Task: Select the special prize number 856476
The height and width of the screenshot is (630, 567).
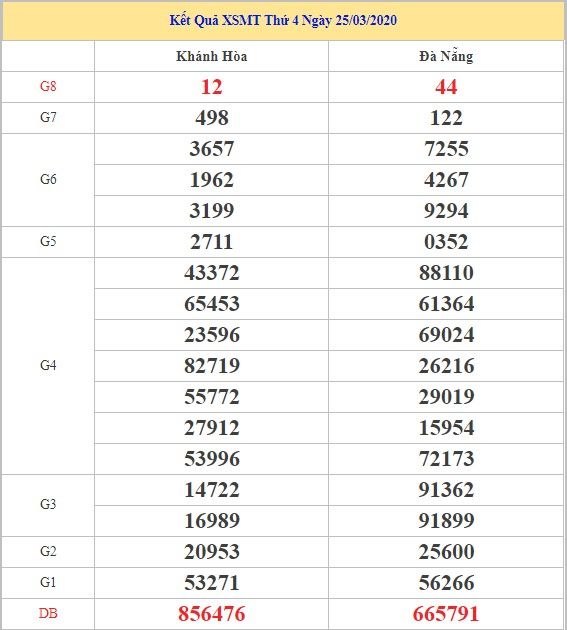Action: coord(212,614)
